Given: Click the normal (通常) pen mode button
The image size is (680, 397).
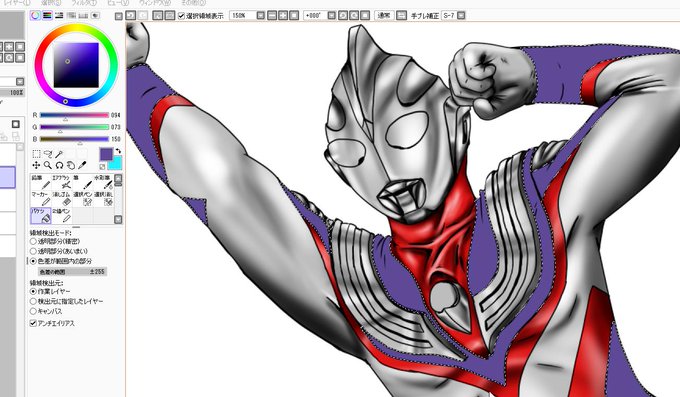Looking at the screenshot, I should click(384, 16).
